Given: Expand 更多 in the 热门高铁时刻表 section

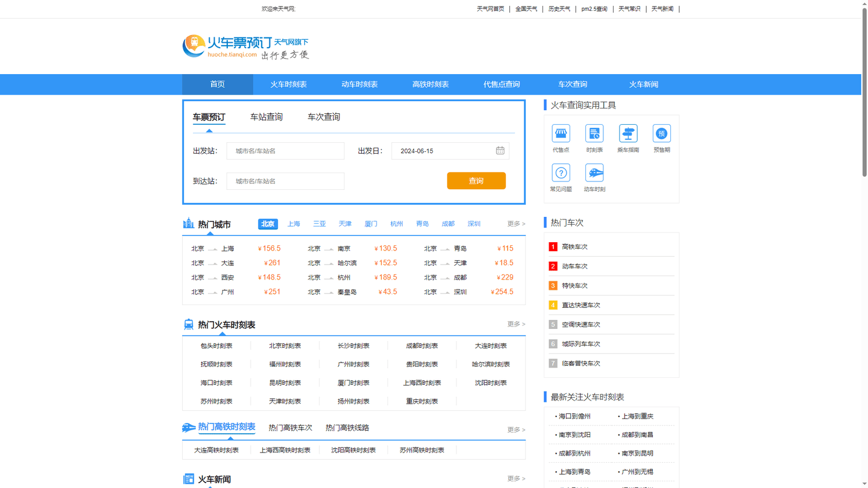Looking at the screenshot, I should 516,430.
